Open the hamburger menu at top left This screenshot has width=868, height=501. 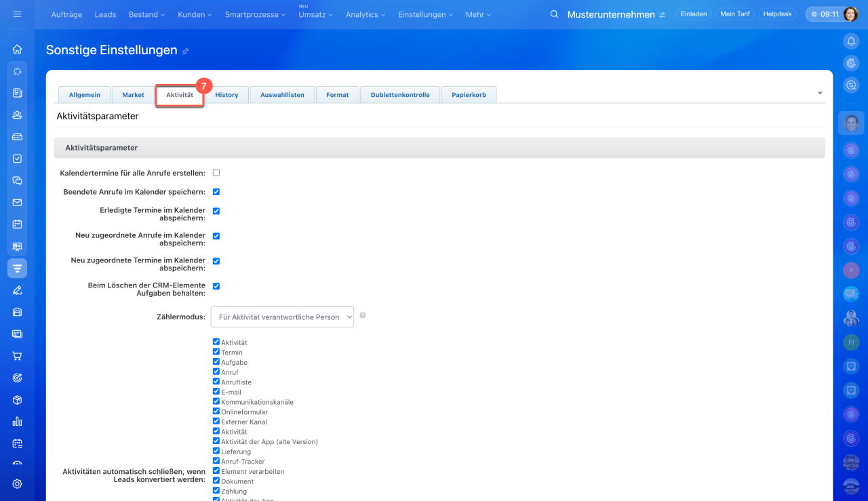pyautogui.click(x=17, y=14)
